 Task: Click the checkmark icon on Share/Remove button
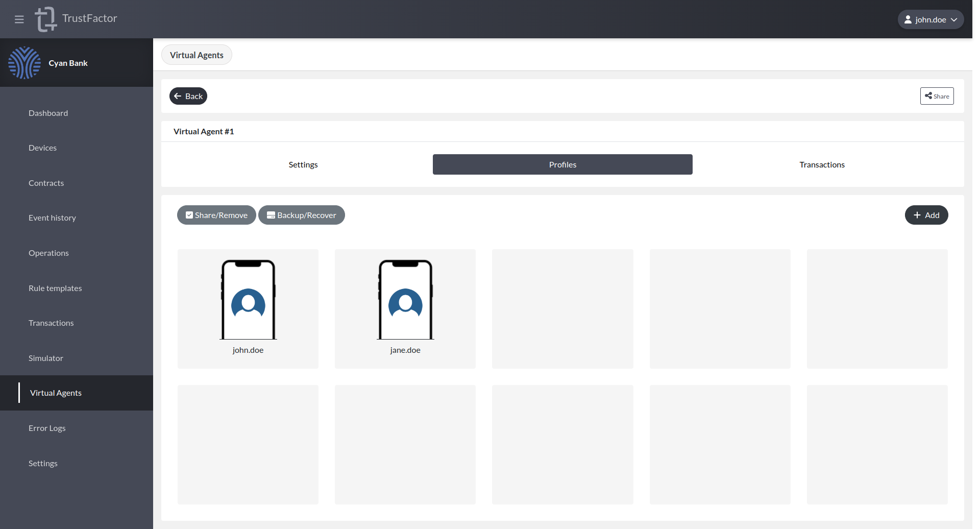(189, 215)
